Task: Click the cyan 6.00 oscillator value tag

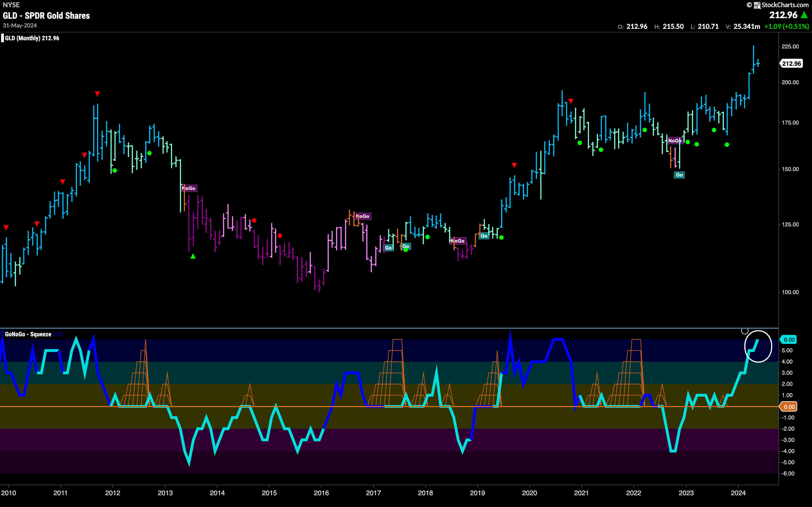Action: 788,340
